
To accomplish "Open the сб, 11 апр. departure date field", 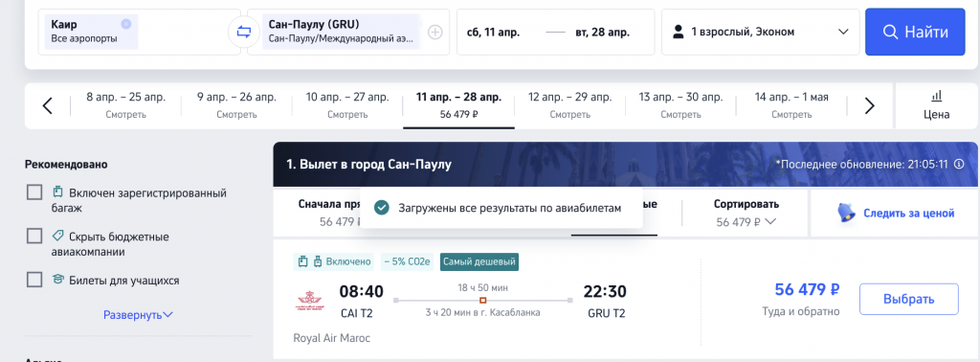I will click(494, 32).
